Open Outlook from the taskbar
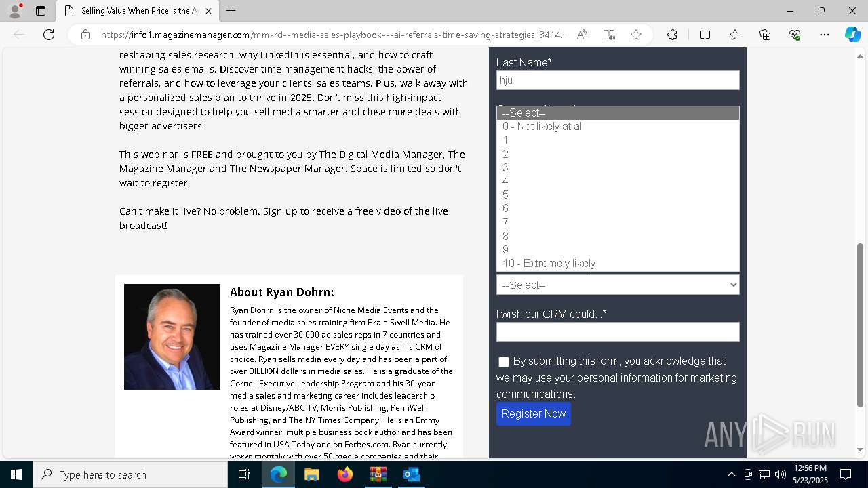The width and height of the screenshot is (868, 488). (412, 474)
